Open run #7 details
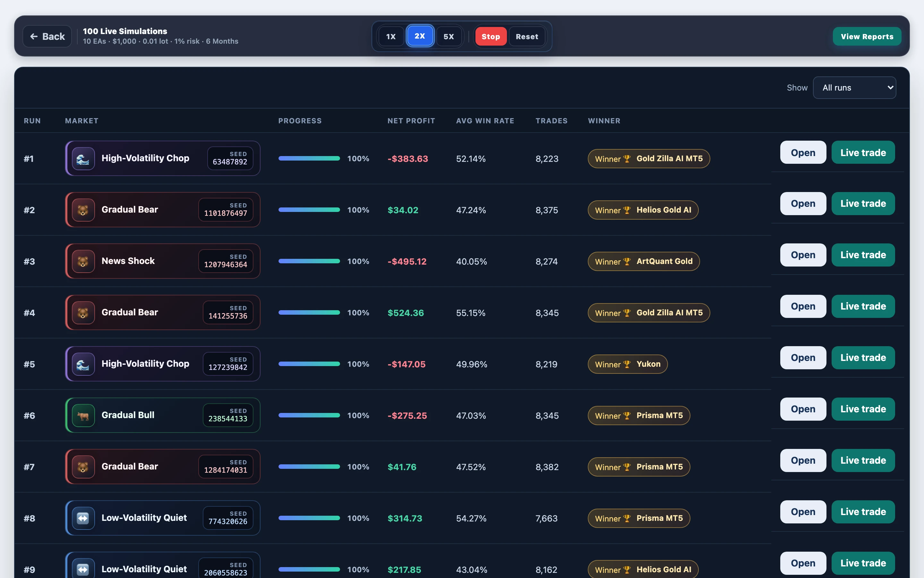924x578 pixels. pos(803,461)
